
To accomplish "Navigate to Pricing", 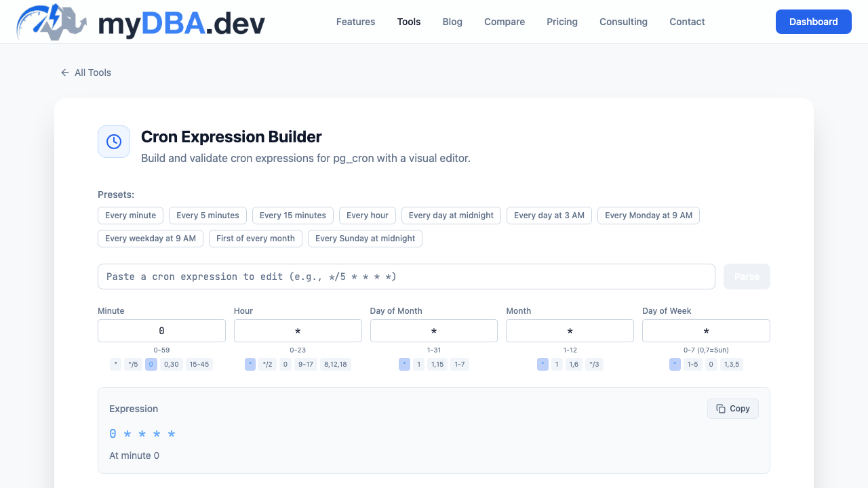I will pyautogui.click(x=562, y=22).
